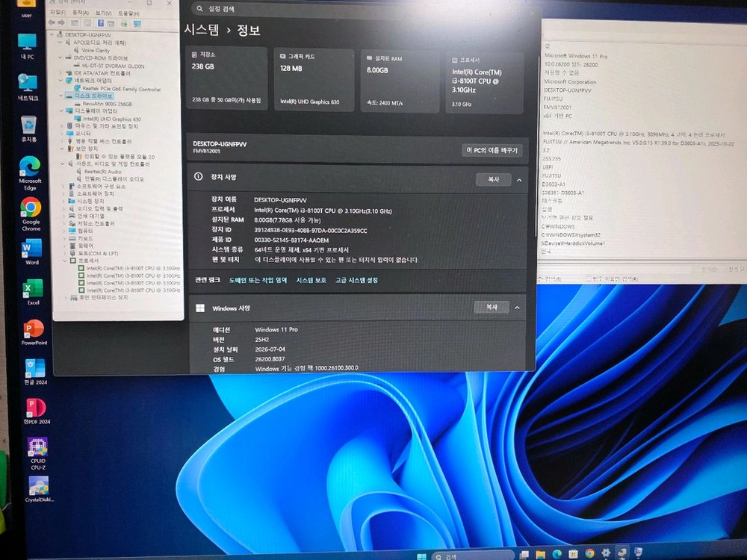747x560 pixels.
Task: Click the 시스템 breadcrumb in Settings
Action: point(202,30)
